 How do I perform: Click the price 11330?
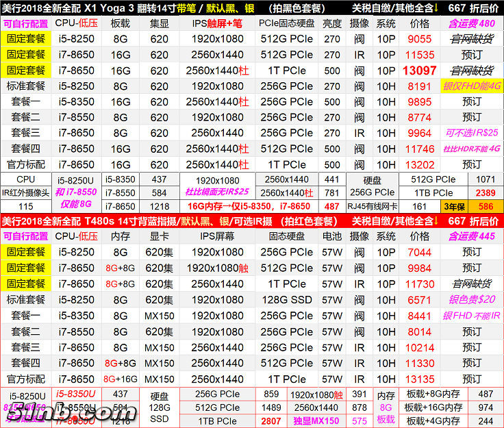pos(420,363)
